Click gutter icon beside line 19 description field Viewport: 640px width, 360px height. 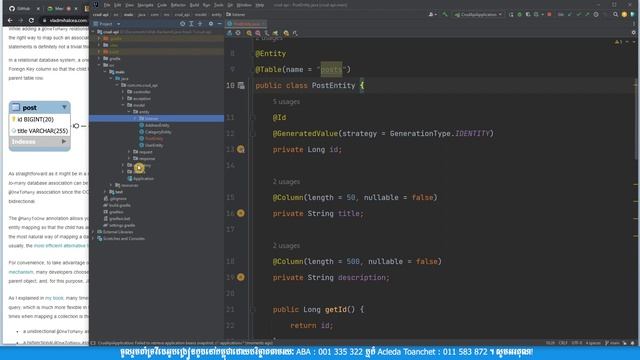coord(241,277)
